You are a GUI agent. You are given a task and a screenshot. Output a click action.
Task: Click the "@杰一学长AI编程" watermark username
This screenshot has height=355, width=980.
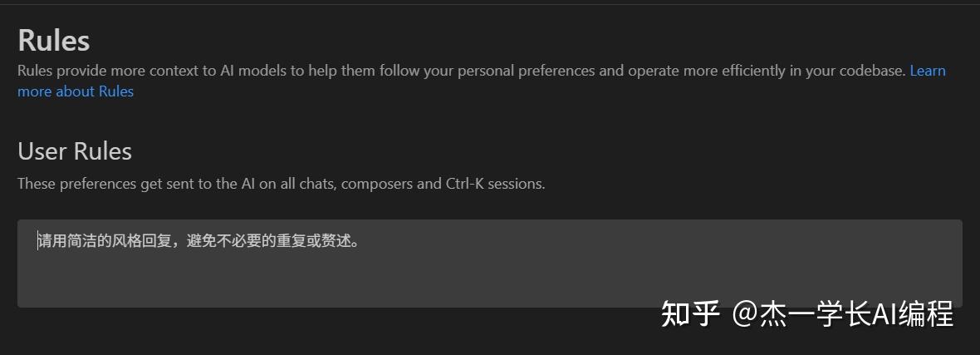click(842, 315)
